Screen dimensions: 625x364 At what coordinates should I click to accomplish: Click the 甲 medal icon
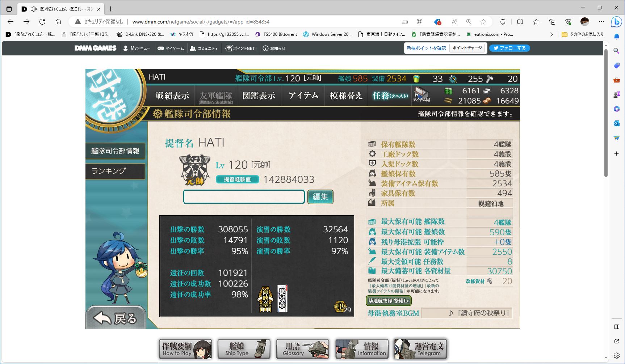point(340,307)
